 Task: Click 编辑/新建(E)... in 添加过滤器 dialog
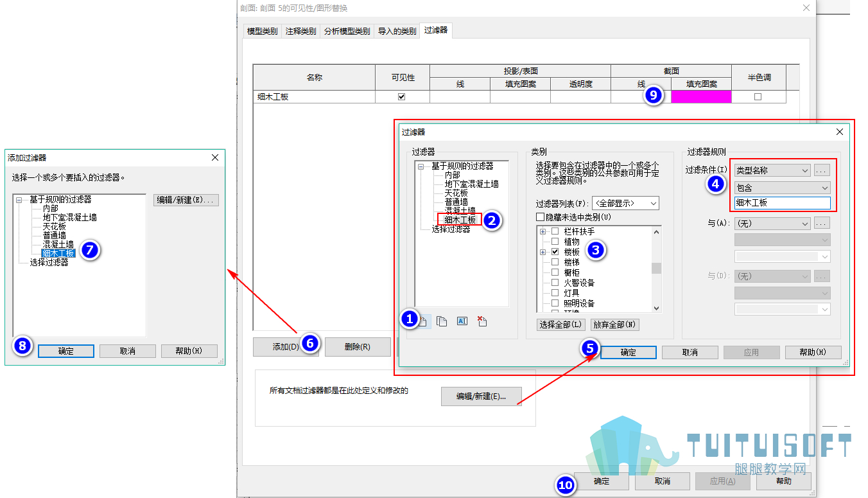click(187, 200)
